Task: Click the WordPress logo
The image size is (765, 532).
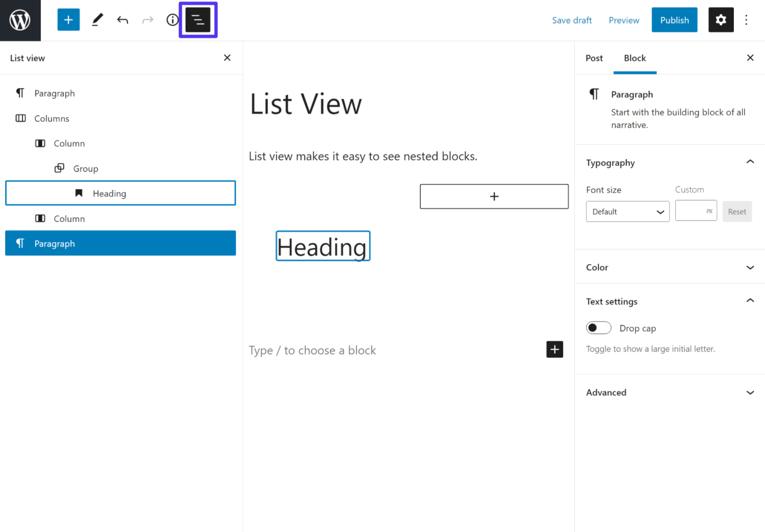Action: tap(20, 20)
